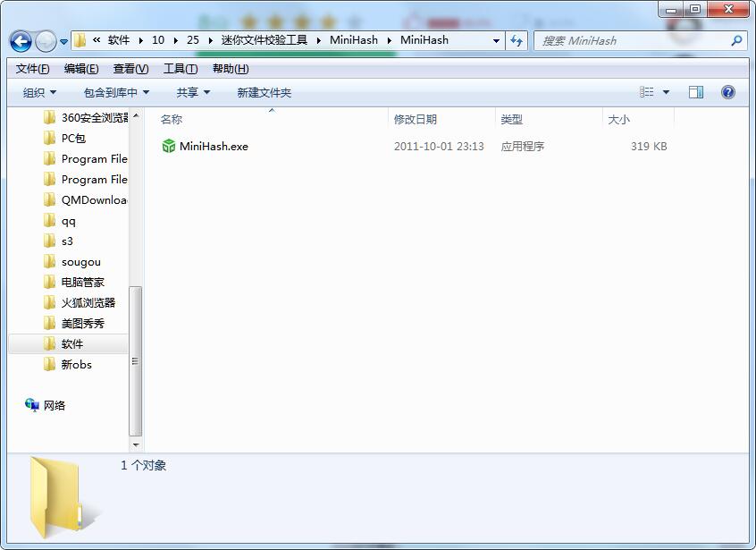Click the MiniHash.exe application icon
Screen dimensions: 756x550
[169, 146]
